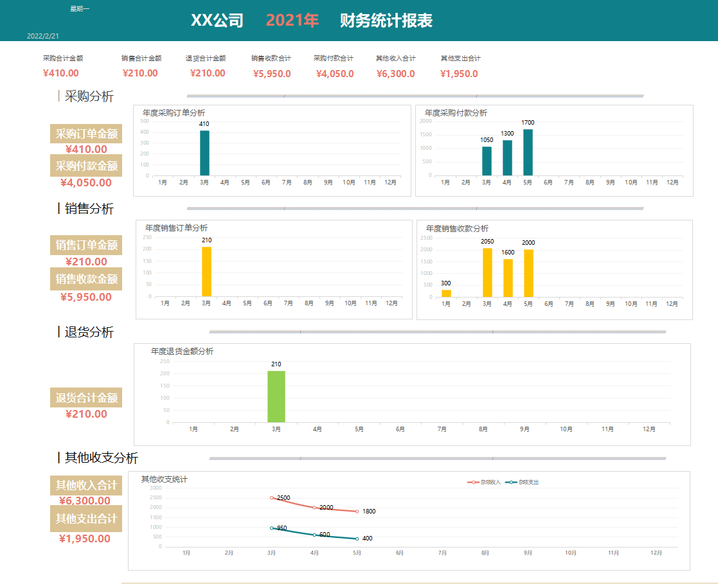Select the 其他支出合计 value ¥1,950.00
718x588 pixels.
coord(460,73)
